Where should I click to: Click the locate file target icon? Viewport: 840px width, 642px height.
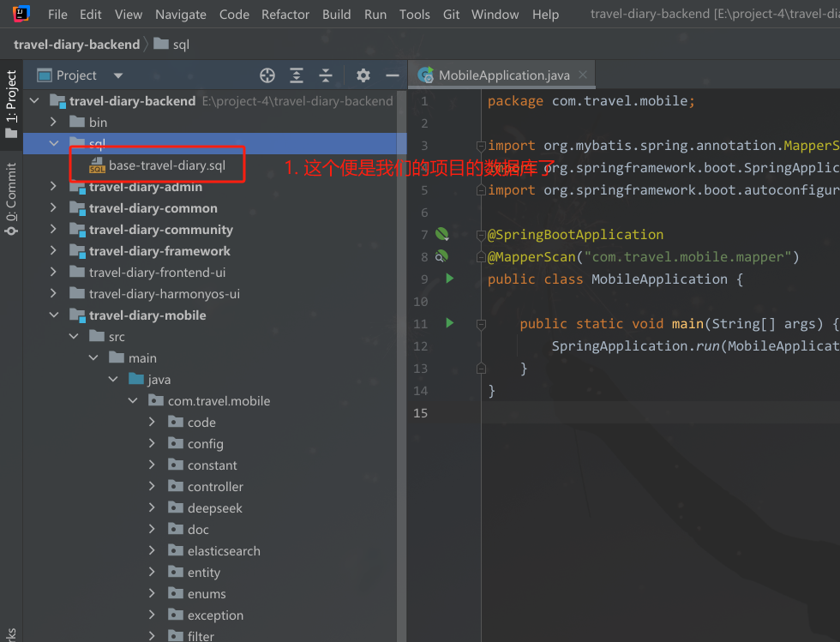[267, 75]
